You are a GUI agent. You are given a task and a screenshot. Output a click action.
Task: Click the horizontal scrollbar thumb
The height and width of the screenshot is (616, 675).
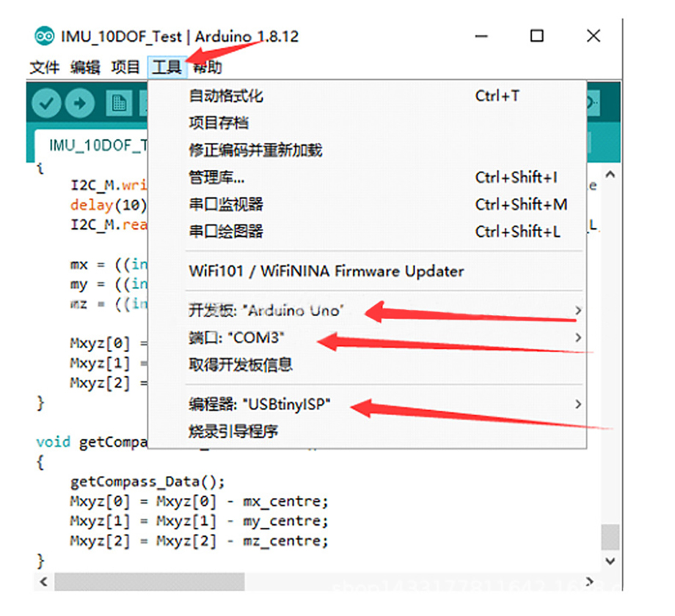(150, 582)
